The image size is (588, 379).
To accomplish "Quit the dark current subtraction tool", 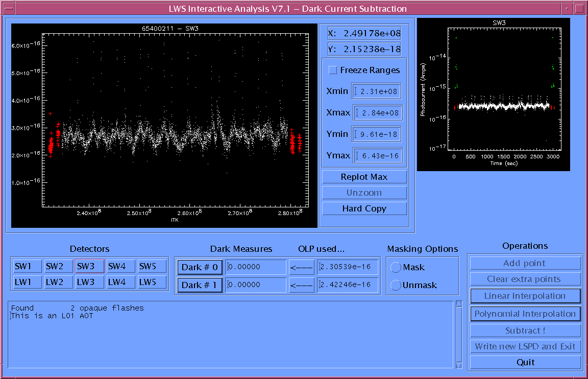I will pyautogui.click(x=525, y=362).
